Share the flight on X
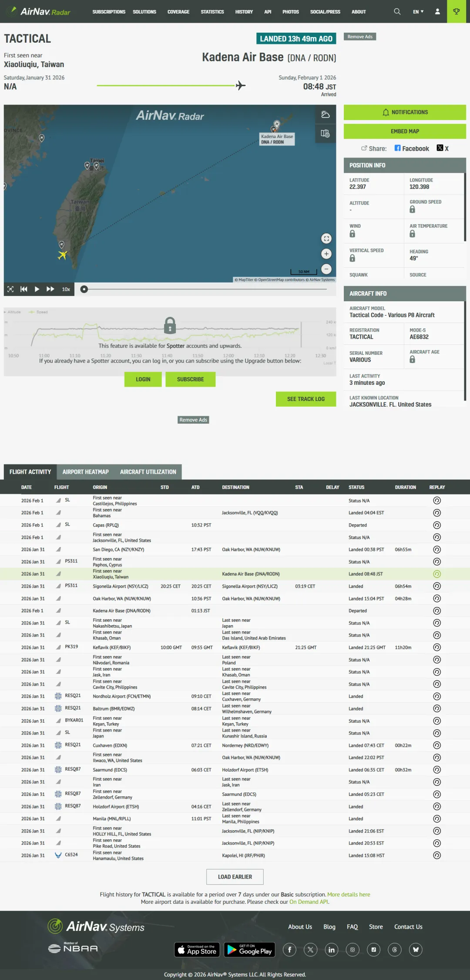 click(443, 148)
